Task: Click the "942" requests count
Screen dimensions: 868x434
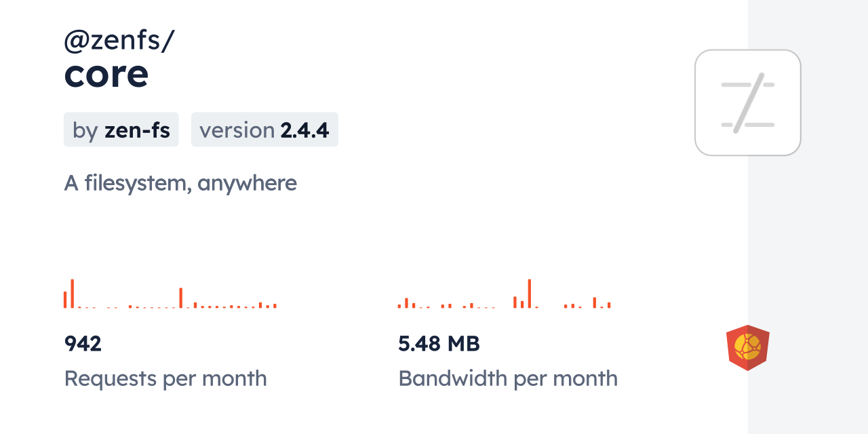Action: 83,344
